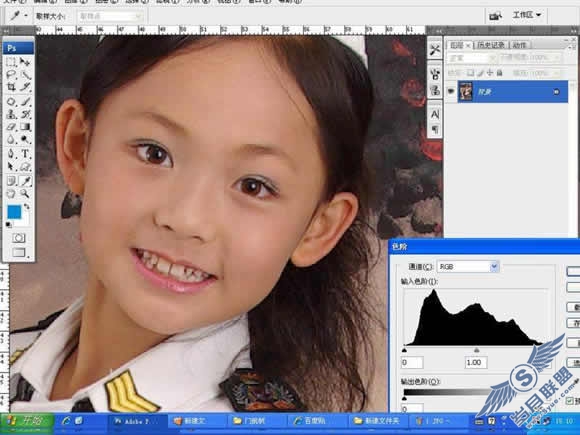Open the brushes dock icon
This screenshot has height=435, width=580.
pyautogui.click(x=435, y=74)
